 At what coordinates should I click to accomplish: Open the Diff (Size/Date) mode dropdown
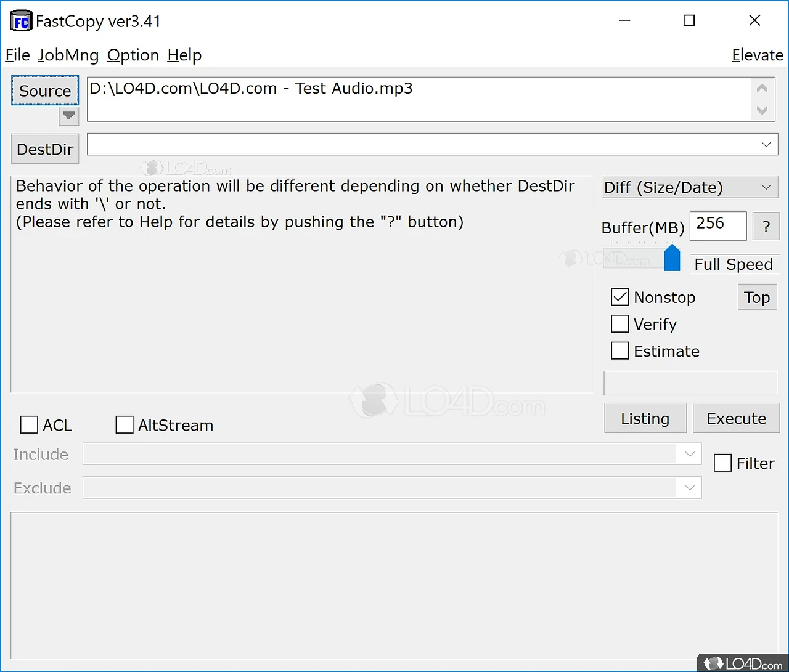coord(766,187)
